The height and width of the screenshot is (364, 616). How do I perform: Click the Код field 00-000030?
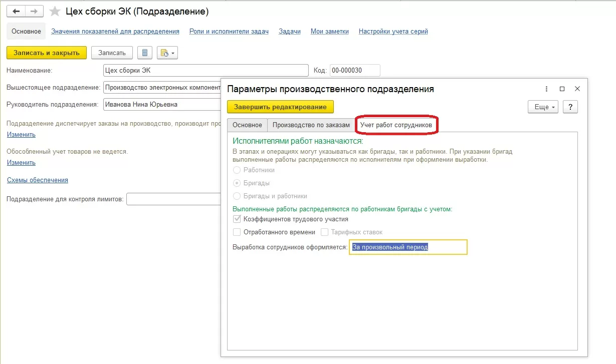[x=355, y=71]
